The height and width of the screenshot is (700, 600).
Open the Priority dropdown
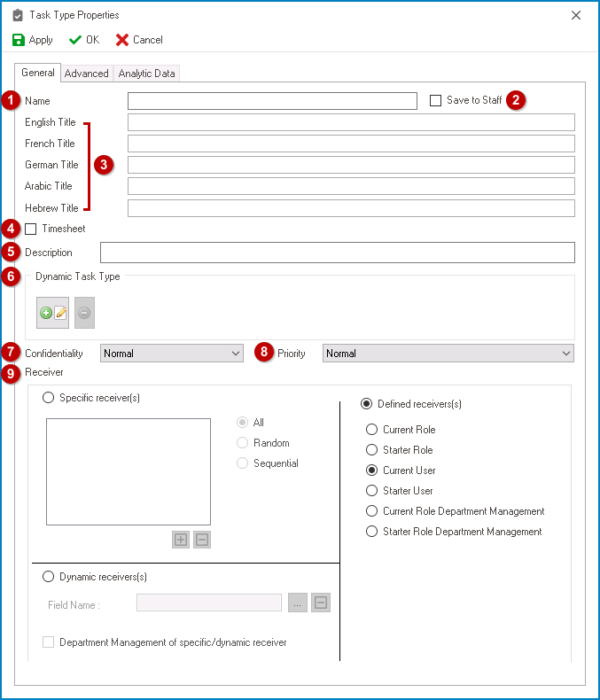pyautogui.click(x=448, y=354)
